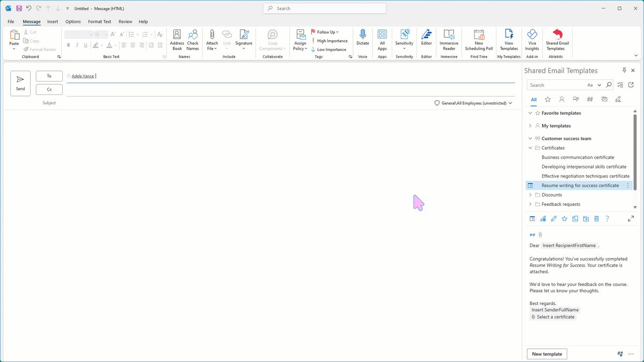Open the Help ribbon tab

(143, 21)
